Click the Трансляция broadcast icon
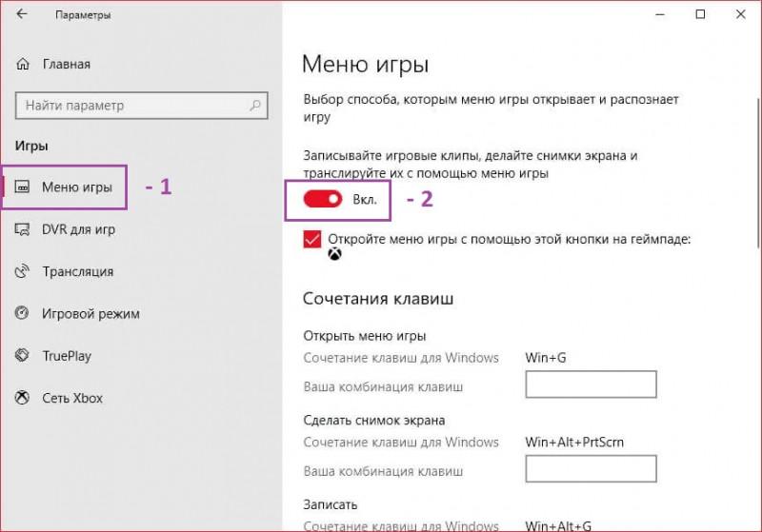 pyautogui.click(x=22, y=271)
